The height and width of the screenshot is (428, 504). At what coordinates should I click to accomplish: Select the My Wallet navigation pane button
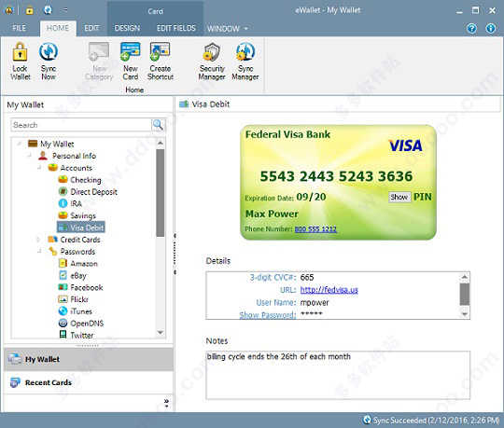click(x=89, y=359)
